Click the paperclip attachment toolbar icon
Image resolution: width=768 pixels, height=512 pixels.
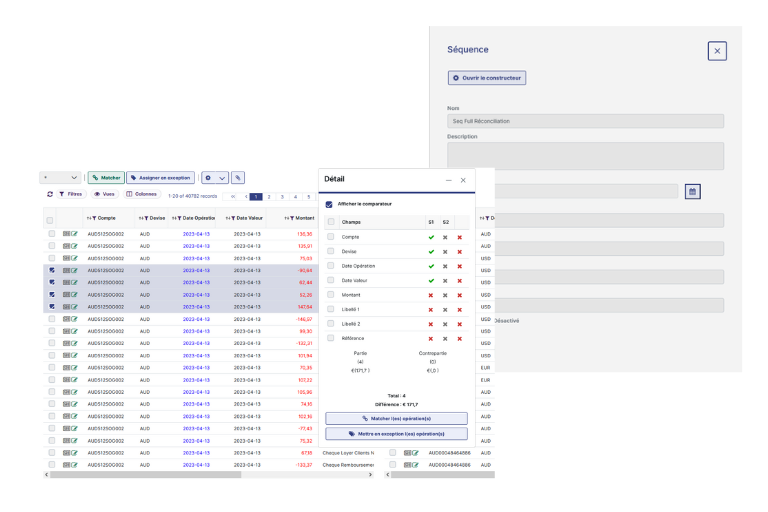point(238,178)
